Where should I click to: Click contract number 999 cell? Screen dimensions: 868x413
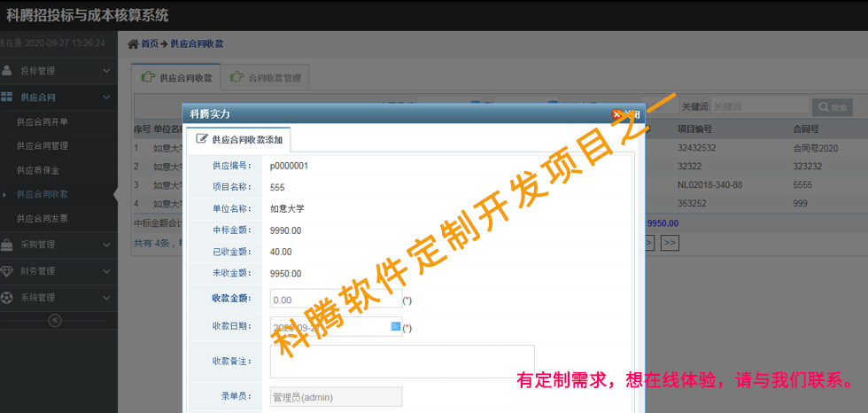800,203
